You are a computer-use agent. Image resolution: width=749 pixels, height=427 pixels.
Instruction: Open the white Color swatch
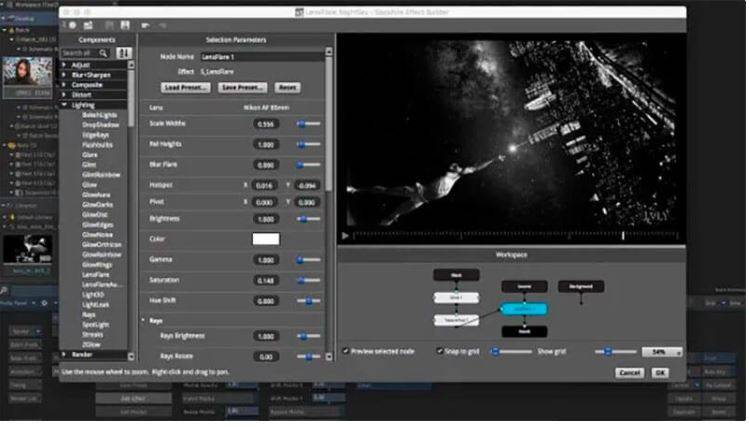click(x=265, y=239)
